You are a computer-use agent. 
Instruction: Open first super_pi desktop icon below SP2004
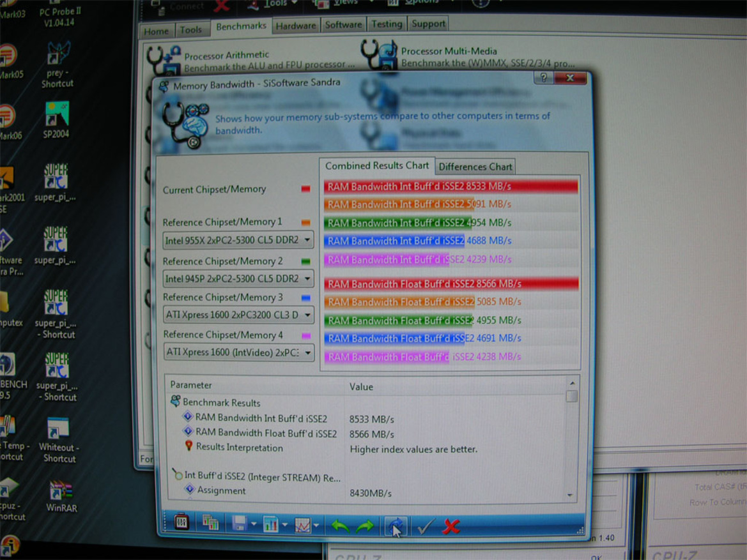tap(55, 183)
